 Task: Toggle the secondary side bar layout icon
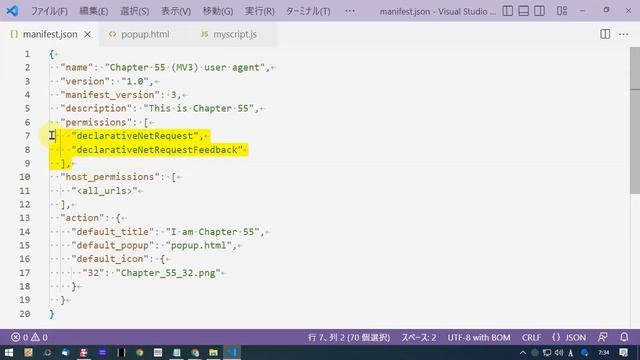click(x=540, y=11)
